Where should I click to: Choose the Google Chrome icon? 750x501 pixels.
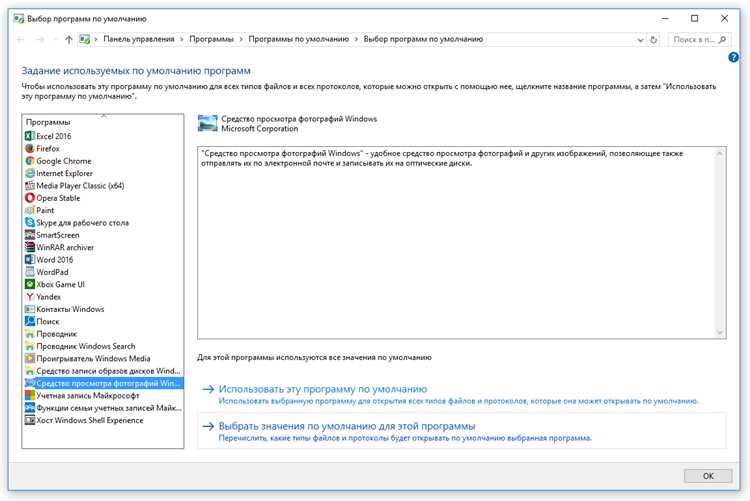pos(30,161)
